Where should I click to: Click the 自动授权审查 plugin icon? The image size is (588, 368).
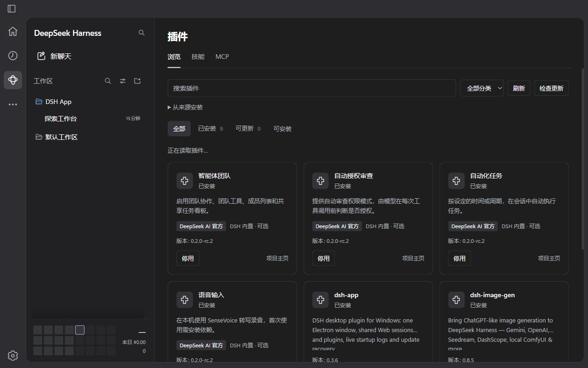[x=321, y=181]
